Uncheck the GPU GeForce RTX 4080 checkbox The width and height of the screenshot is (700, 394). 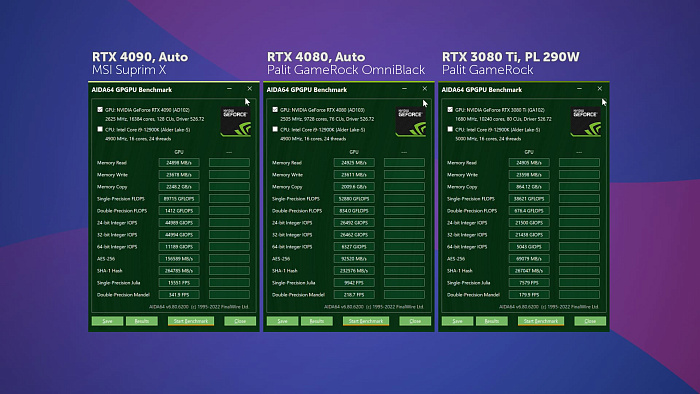point(275,109)
